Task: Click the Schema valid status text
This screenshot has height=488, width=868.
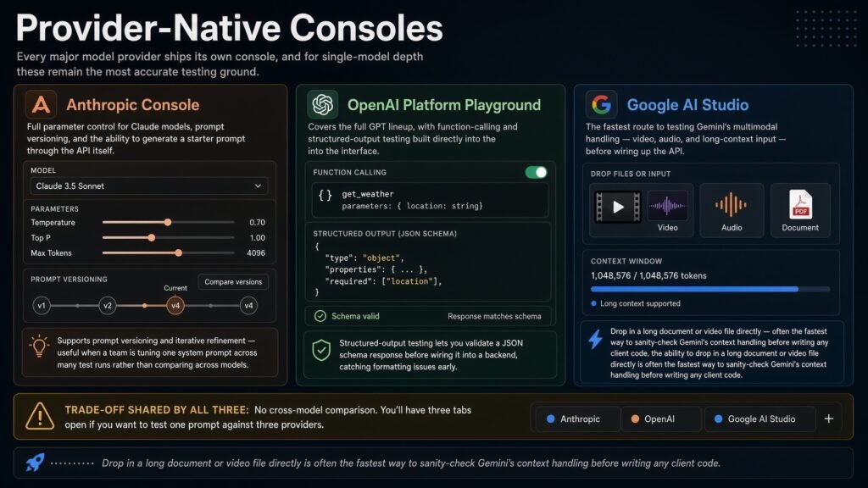Action: [x=355, y=316]
